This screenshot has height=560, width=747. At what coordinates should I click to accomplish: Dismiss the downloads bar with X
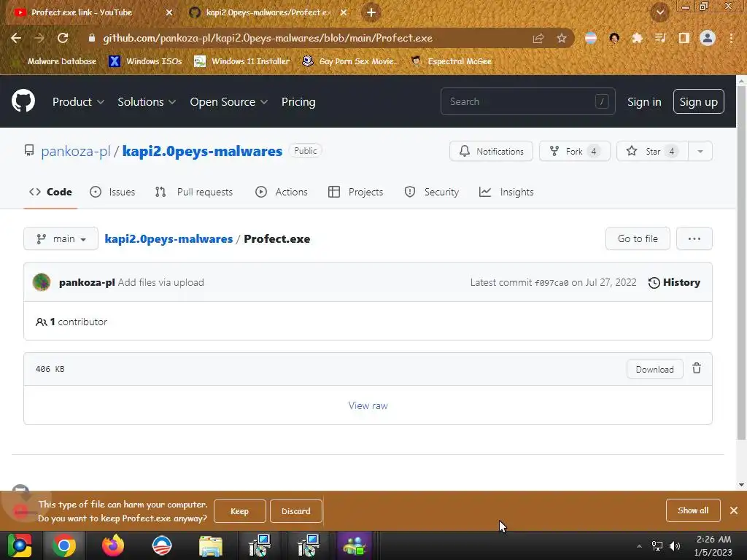(x=734, y=510)
